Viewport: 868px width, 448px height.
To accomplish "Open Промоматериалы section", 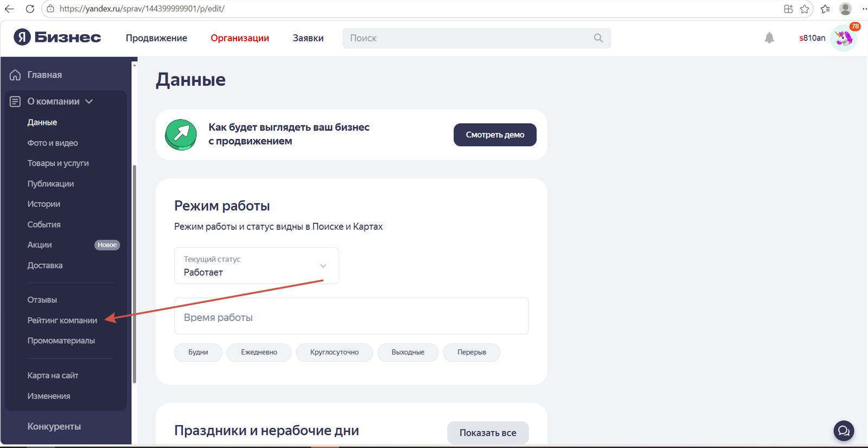I will coord(61,340).
